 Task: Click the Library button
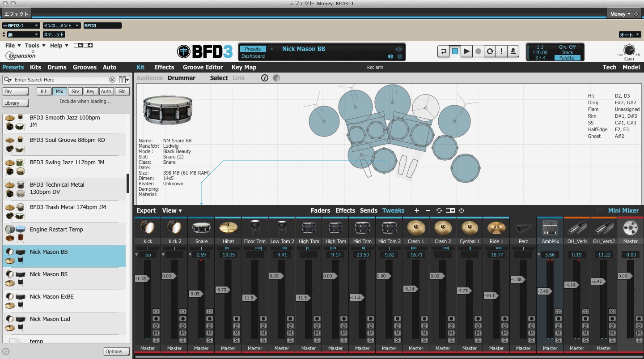[15, 103]
